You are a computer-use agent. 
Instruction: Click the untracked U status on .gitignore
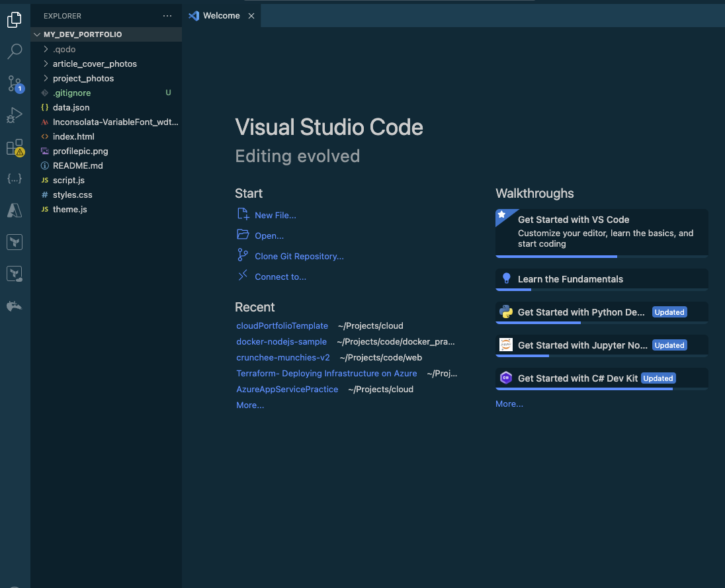(168, 93)
